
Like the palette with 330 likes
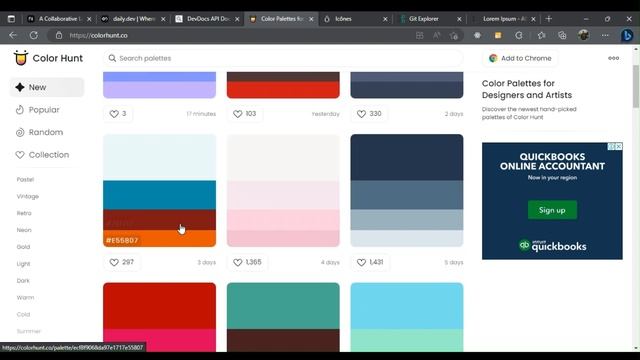369,113
